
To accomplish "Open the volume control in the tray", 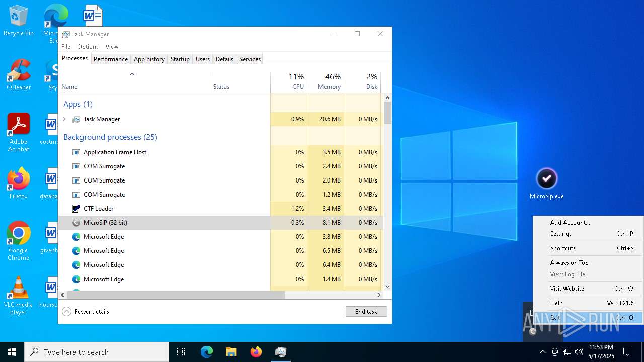I will click(579, 352).
